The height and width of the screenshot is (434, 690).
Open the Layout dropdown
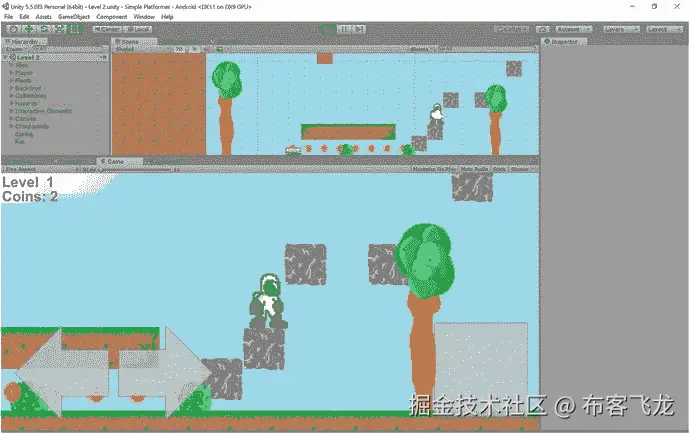point(664,29)
